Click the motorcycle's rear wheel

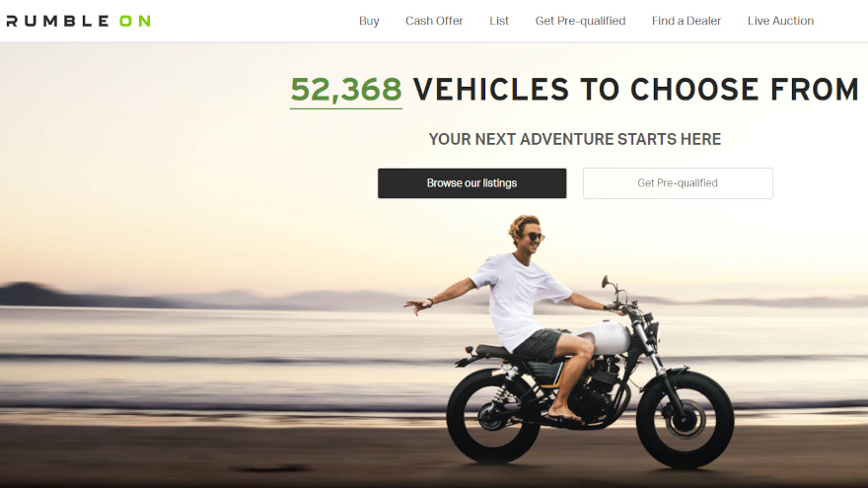[x=494, y=415]
